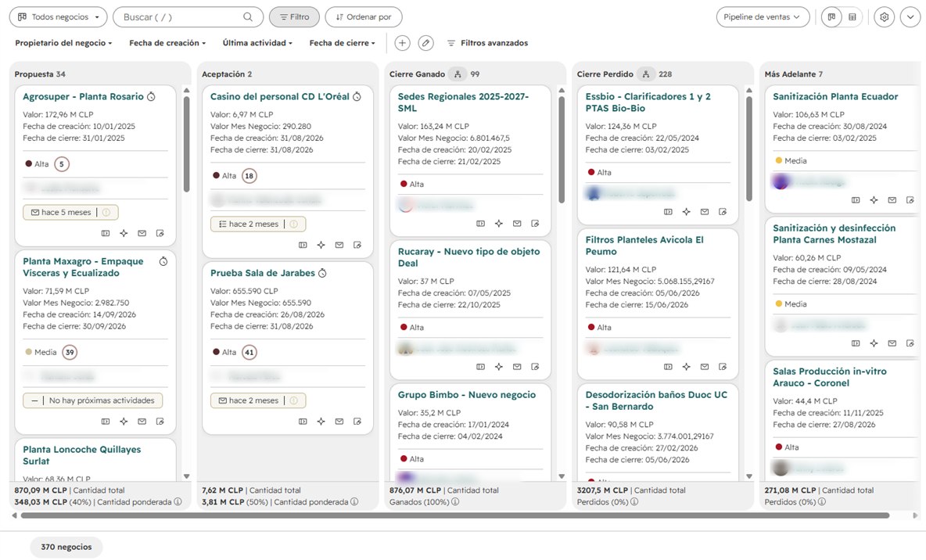Click timer icon on Planta Maxagro card
The height and width of the screenshot is (560, 926).
(163, 261)
